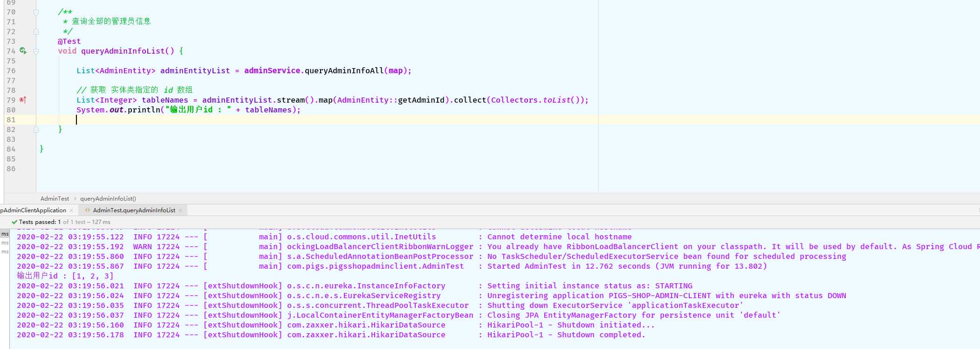Close the pAdminClientApplication run tab
This screenshot has width=980, height=349.
71,210
